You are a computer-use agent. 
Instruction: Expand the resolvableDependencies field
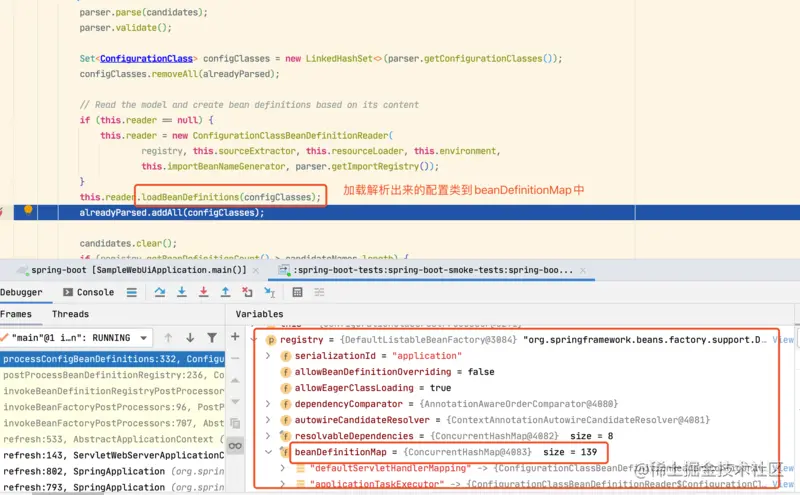tap(268, 436)
